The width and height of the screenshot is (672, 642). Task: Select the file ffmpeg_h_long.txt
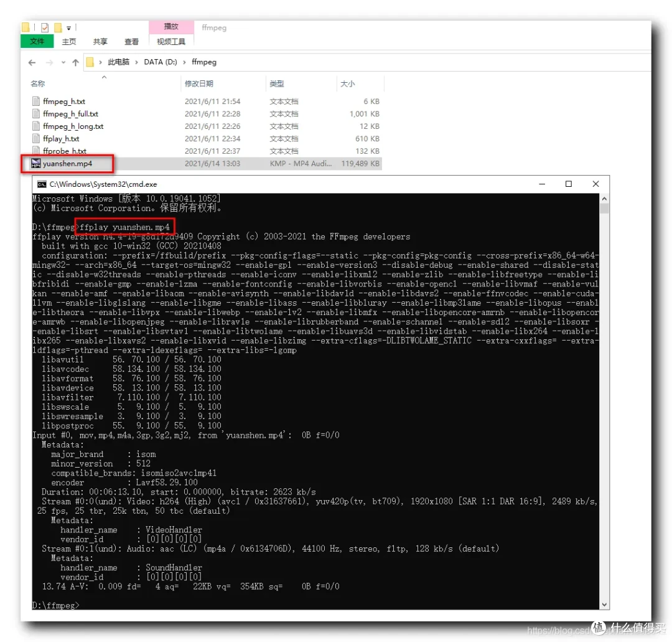[x=73, y=126]
